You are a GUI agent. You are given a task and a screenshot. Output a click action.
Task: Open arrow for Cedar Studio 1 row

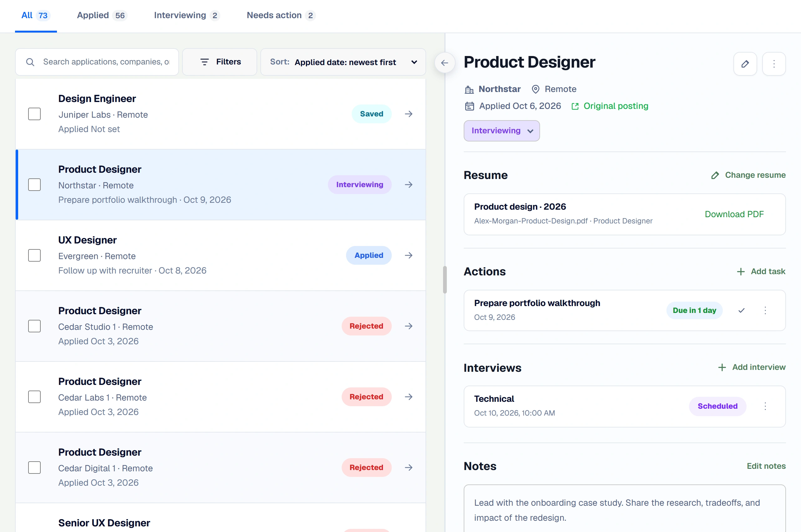click(x=408, y=326)
